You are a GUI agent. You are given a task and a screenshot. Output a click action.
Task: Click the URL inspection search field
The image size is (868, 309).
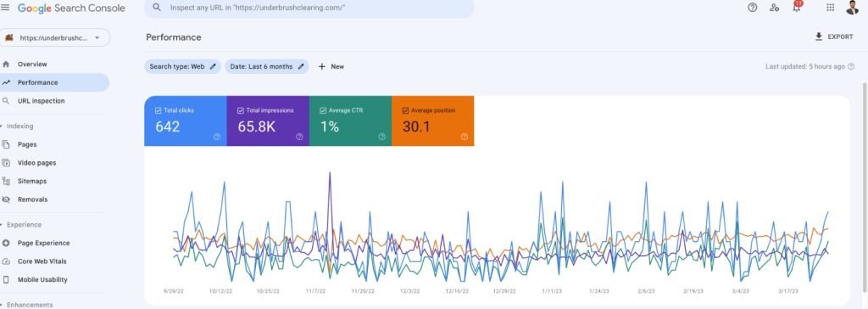pyautogui.click(x=309, y=8)
